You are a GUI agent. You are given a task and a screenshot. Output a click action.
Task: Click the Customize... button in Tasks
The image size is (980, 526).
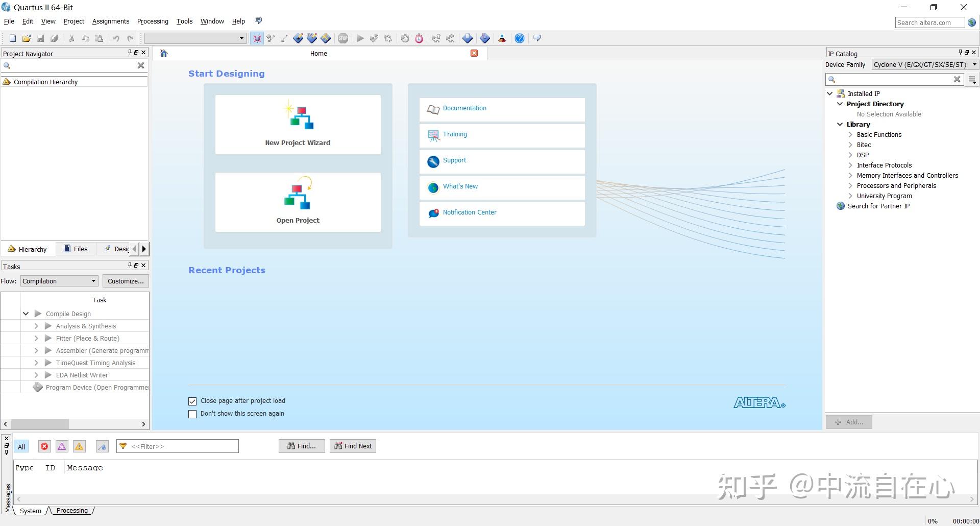point(126,281)
